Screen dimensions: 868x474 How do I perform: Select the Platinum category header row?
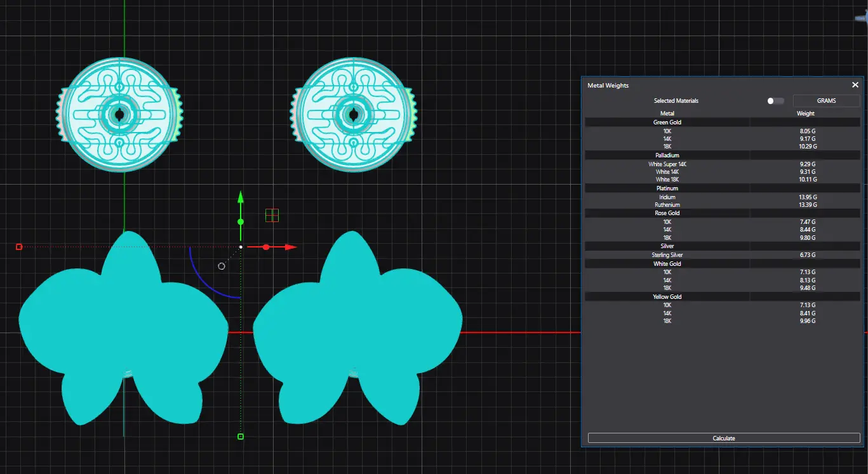point(667,188)
